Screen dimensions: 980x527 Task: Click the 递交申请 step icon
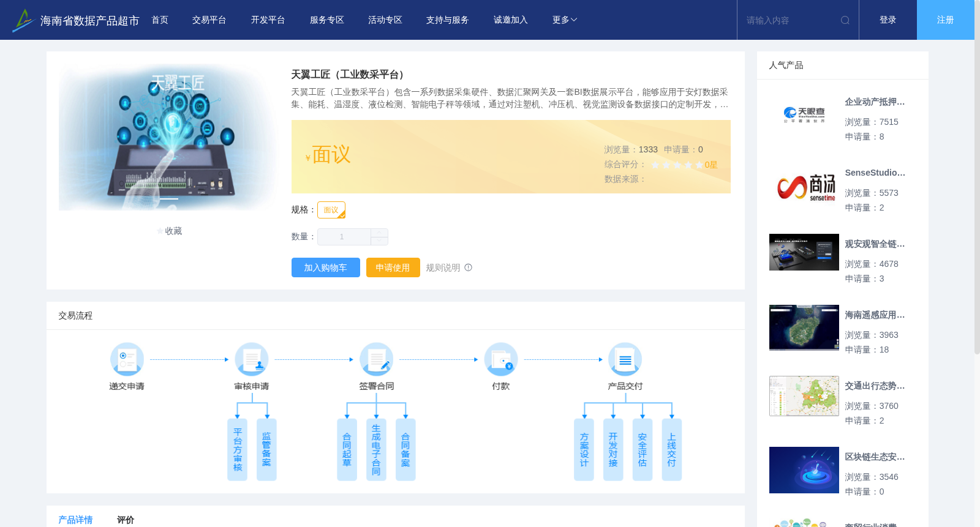127,359
